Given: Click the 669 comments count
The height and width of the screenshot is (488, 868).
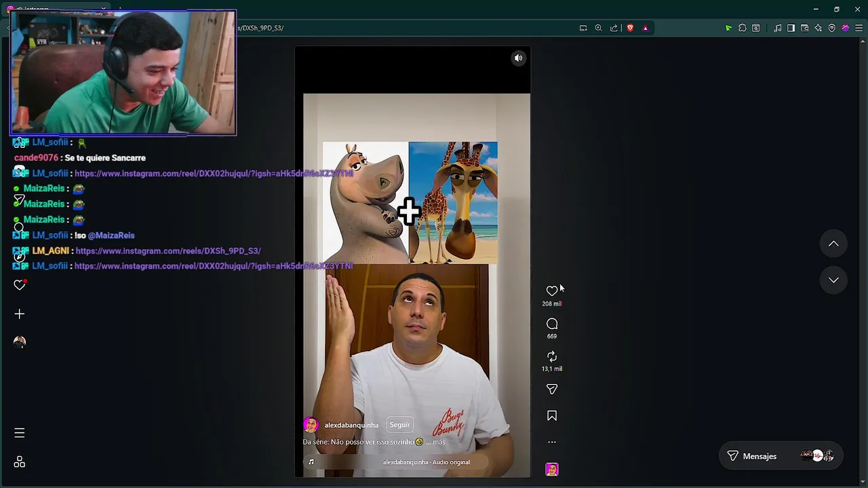Looking at the screenshot, I should (x=552, y=336).
